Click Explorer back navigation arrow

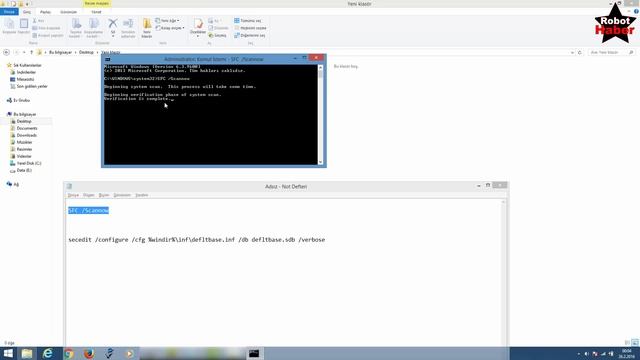(x=6, y=52)
